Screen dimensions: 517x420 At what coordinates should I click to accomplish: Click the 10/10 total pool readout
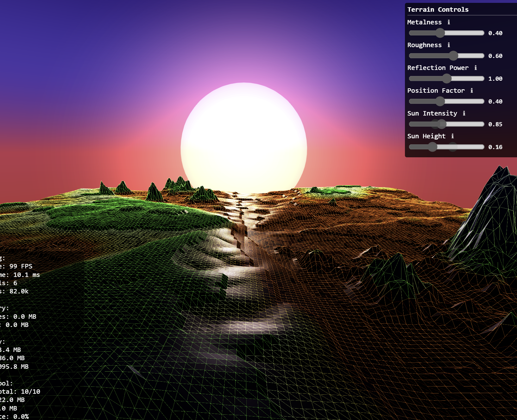pos(31,392)
